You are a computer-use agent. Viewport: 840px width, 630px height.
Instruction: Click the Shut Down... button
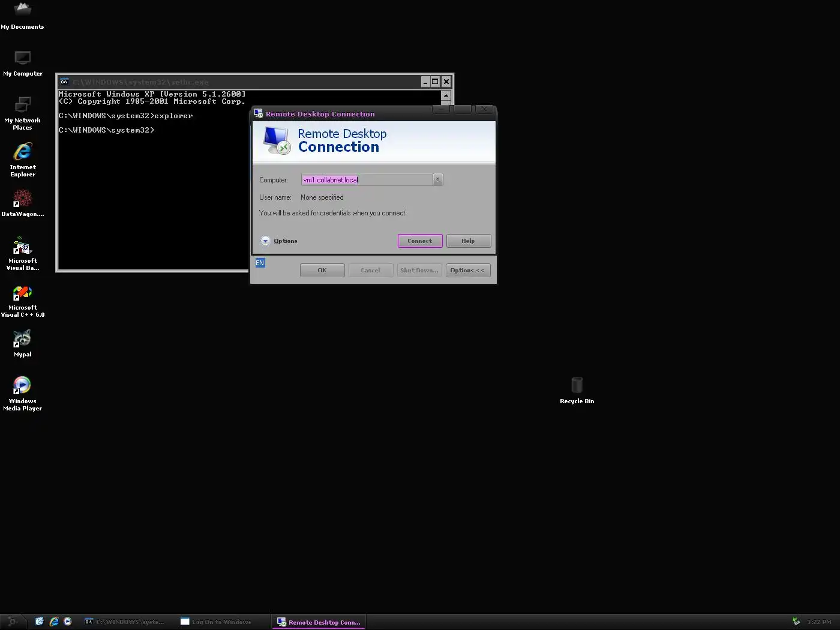(x=419, y=270)
